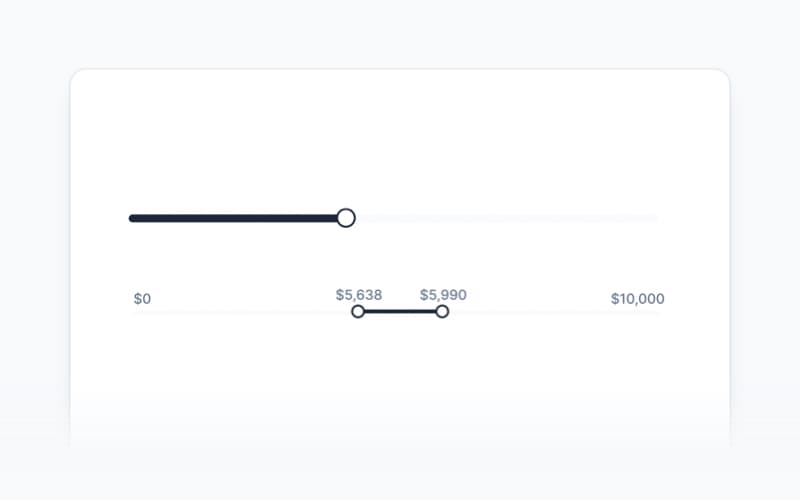Image resolution: width=800 pixels, height=500 pixels.
Task: Click the blank card area below the price range
Action: 400,380
